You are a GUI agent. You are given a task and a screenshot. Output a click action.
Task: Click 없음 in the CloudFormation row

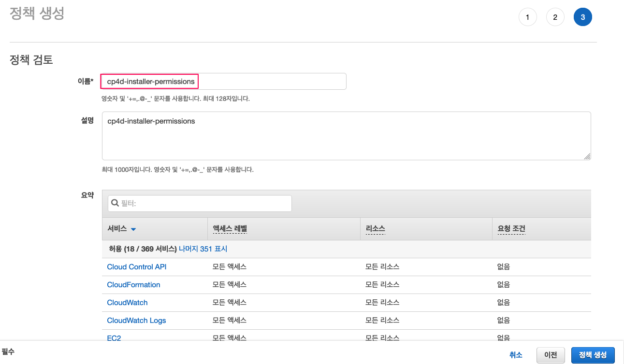(504, 285)
